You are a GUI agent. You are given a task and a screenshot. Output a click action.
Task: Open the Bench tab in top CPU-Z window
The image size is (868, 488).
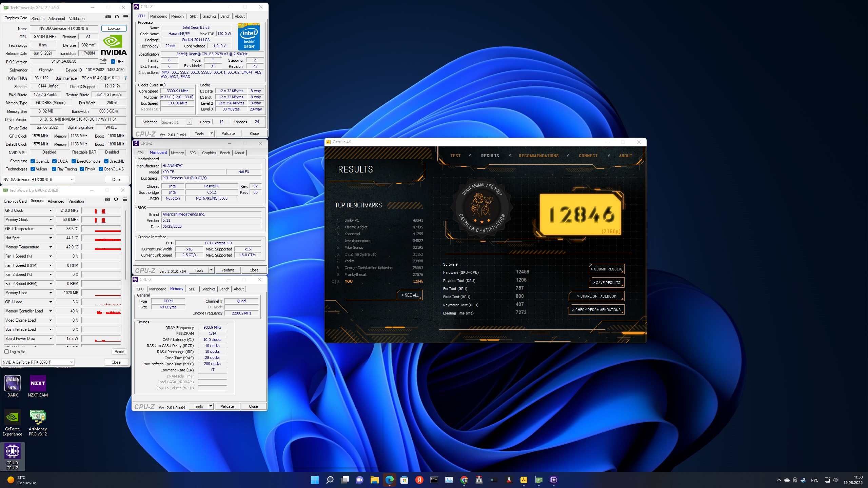225,16
